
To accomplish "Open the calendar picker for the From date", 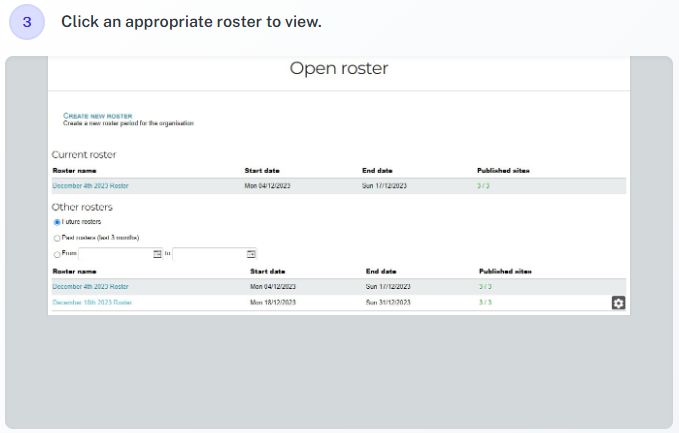I will click(x=157, y=254).
